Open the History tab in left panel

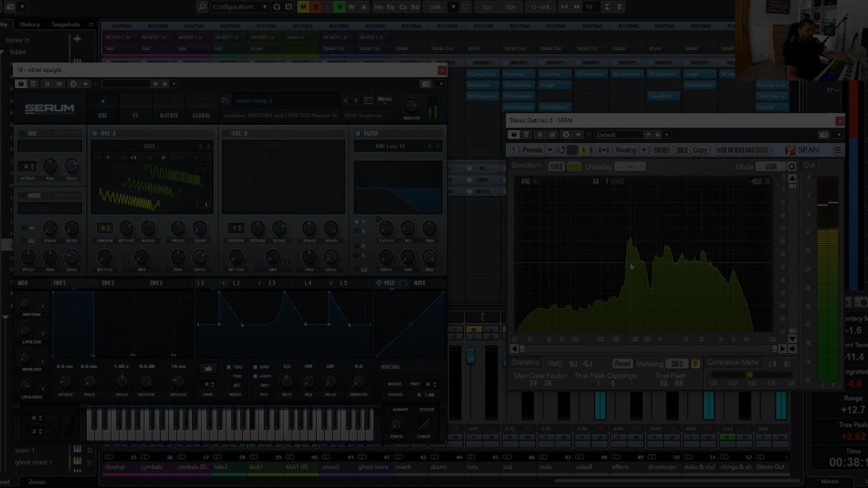pos(30,24)
